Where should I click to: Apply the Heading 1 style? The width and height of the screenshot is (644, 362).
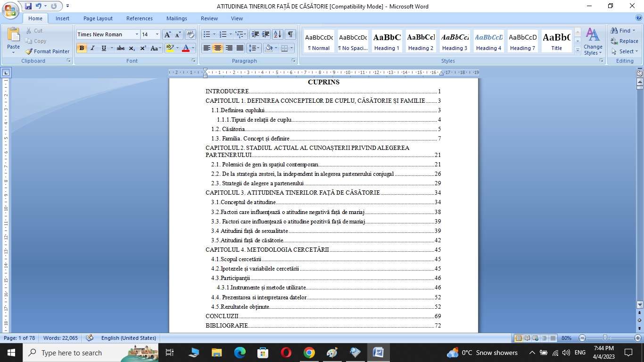tap(387, 41)
